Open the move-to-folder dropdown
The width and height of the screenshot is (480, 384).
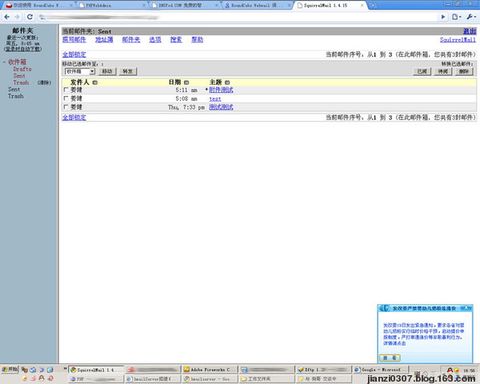coord(80,71)
